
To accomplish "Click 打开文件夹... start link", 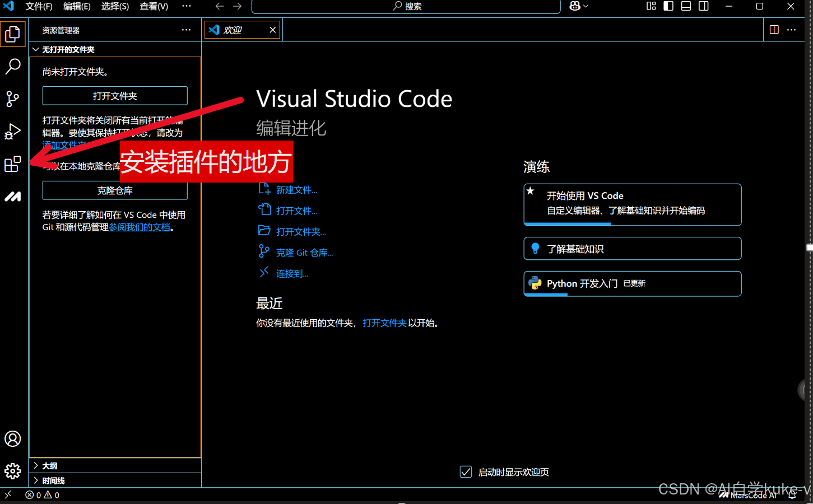I will pos(301,231).
